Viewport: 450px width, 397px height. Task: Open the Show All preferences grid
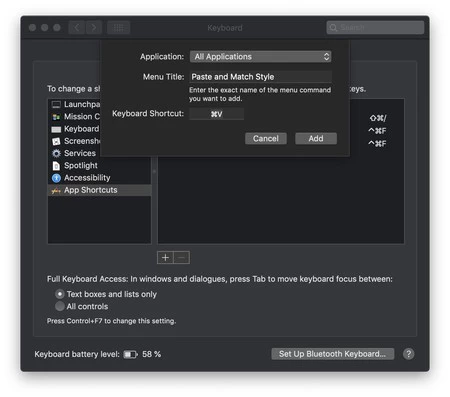pos(119,27)
